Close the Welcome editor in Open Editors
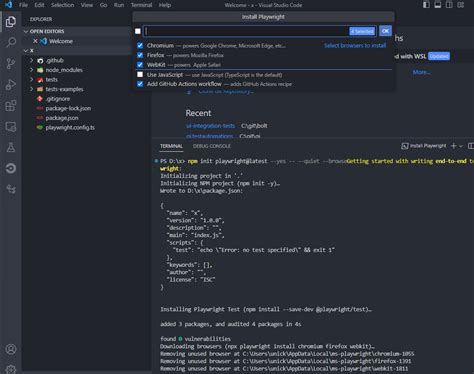This screenshot has width=474, height=374. (x=35, y=41)
